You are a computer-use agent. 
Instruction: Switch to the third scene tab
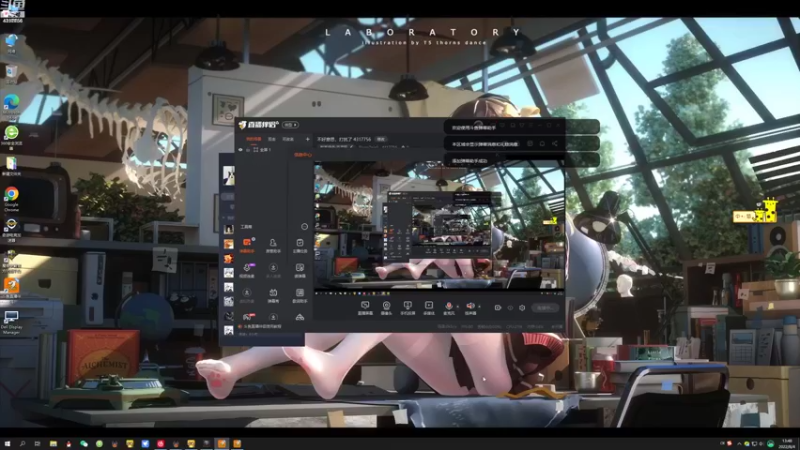coord(288,139)
